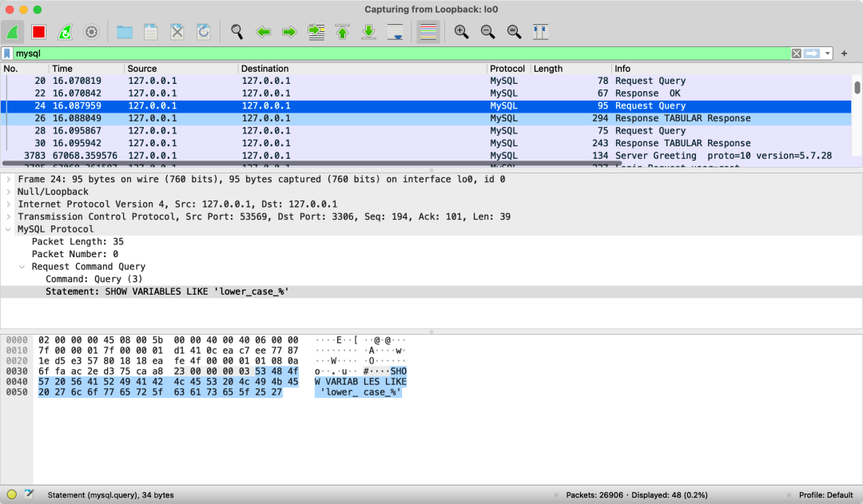Close the capture file icon
The image size is (863, 504).
click(177, 32)
